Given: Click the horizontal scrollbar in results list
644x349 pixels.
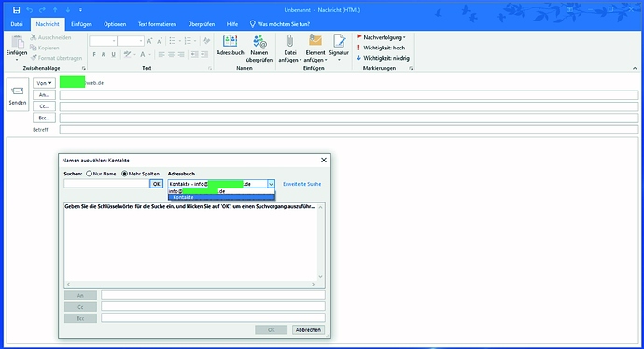Looking at the screenshot, I should point(191,284).
